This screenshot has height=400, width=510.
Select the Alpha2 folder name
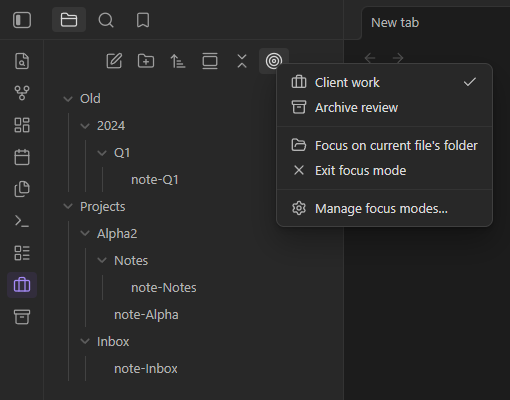[117, 234]
